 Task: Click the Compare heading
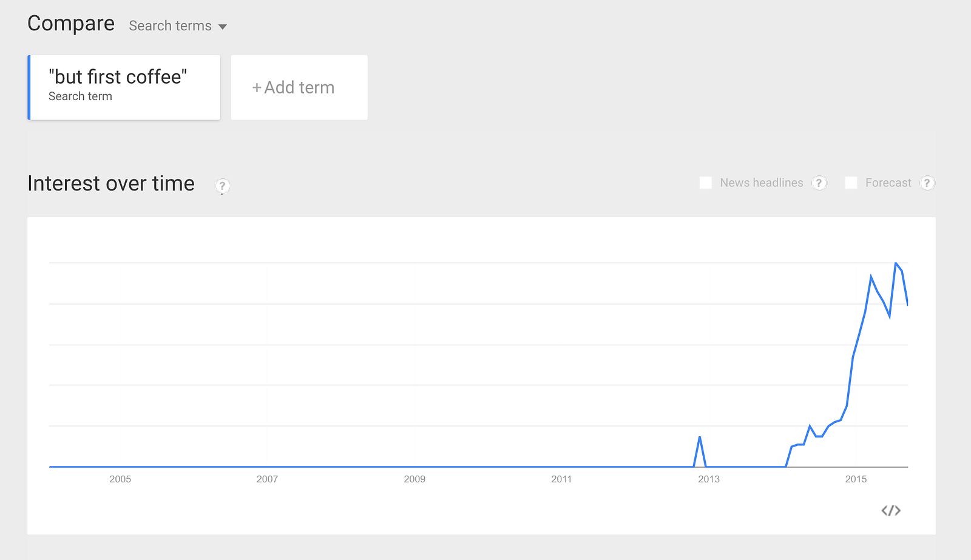[71, 24]
